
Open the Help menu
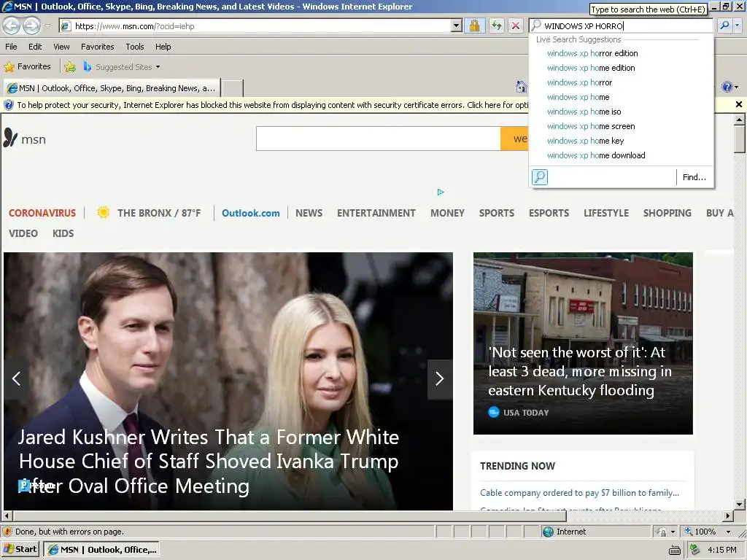(x=163, y=47)
